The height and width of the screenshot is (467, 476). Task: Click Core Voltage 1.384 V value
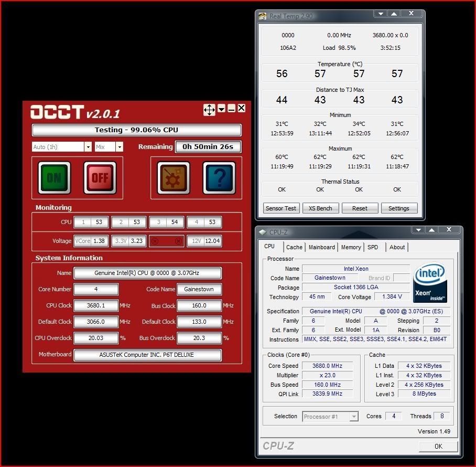[x=392, y=297]
